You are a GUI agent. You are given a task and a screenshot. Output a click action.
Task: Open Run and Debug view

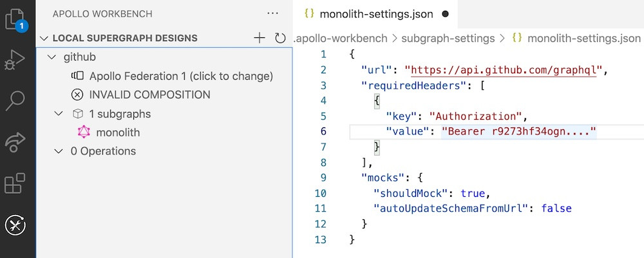click(x=15, y=60)
